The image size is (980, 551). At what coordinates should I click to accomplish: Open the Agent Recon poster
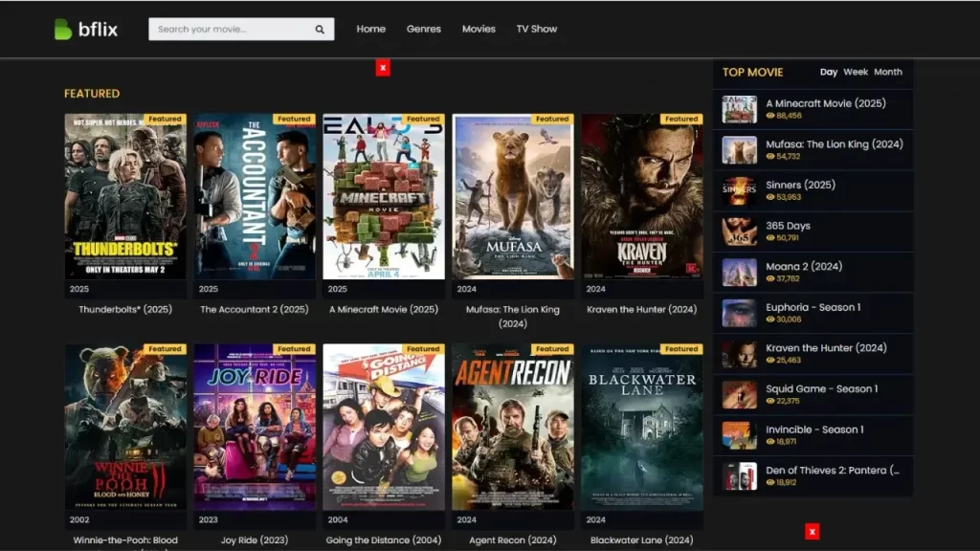point(513,427)
